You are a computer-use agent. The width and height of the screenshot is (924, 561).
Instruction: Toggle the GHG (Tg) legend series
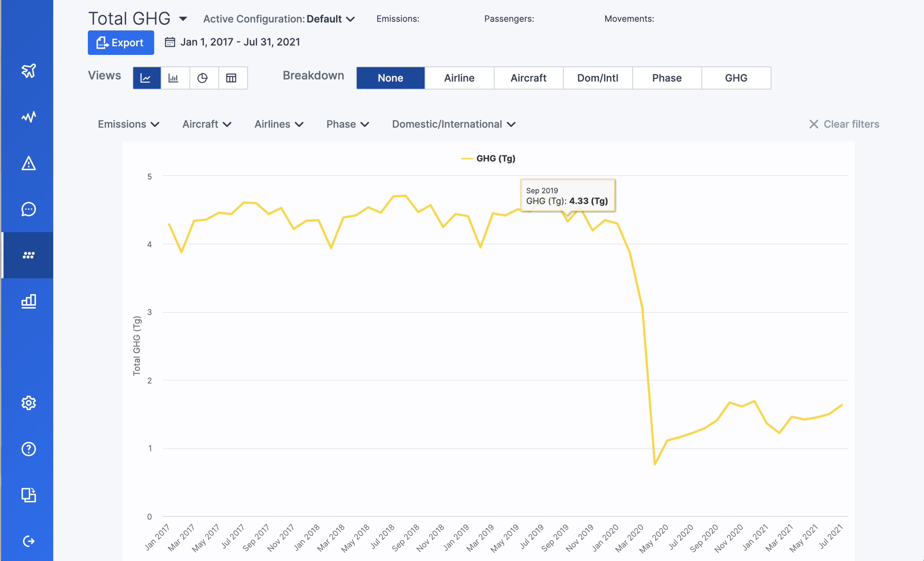(488, 158)
